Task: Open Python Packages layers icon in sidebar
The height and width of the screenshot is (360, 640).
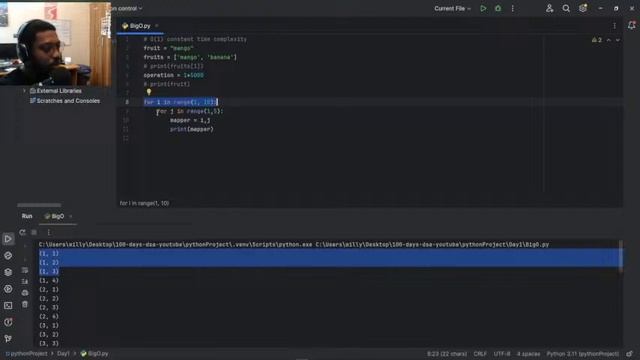Action: coord(8,272)
